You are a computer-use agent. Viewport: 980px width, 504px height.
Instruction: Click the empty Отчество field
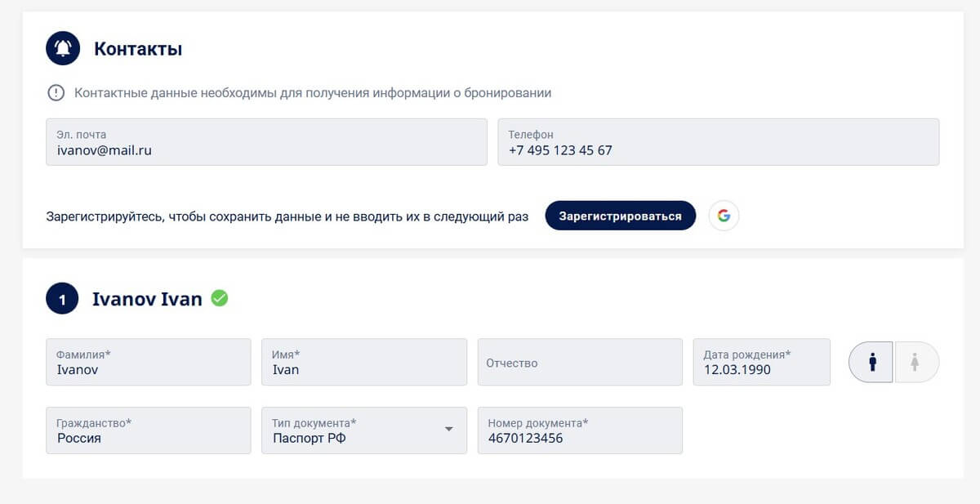(580, 362)
